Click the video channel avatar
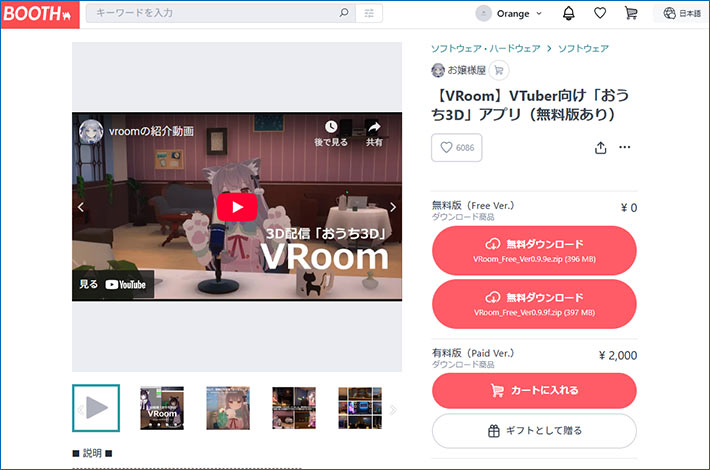 pos(91,132)
